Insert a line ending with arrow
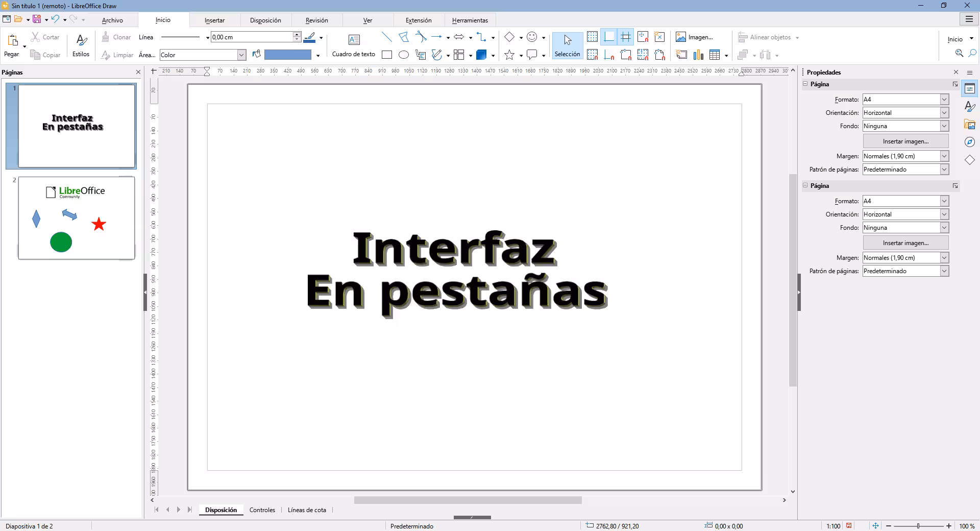980x531 pixels. 436,37
